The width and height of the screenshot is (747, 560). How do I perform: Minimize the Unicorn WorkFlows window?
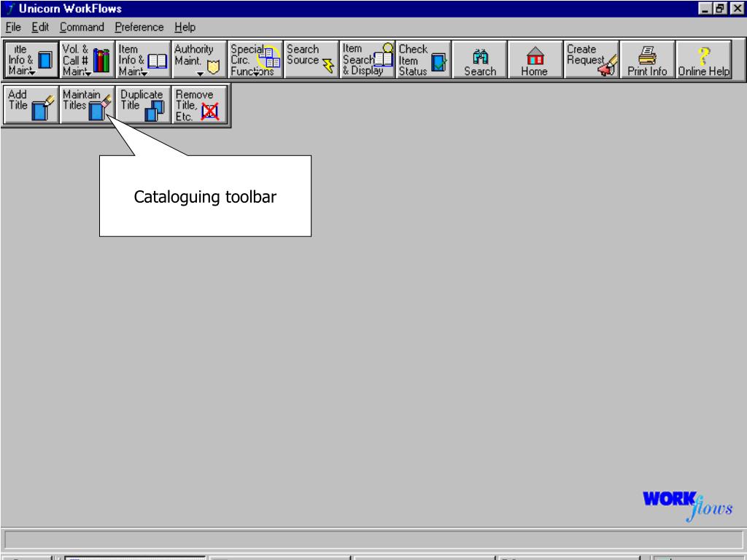[705, 9]
